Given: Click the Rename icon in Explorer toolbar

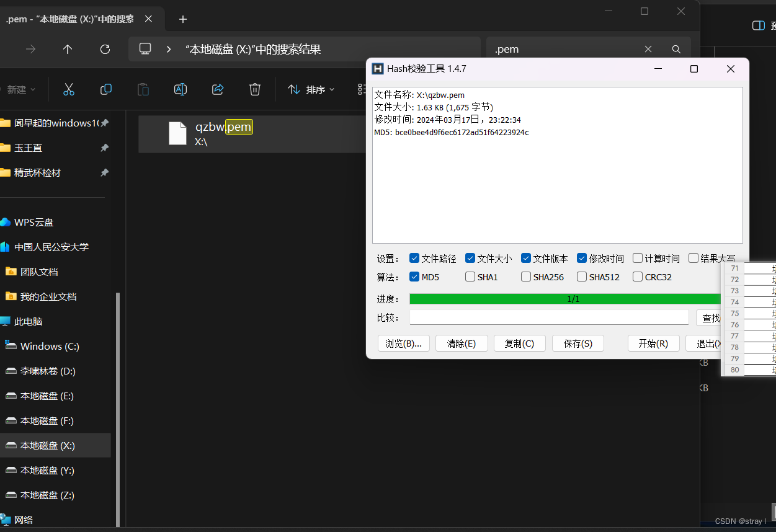Looking at the screenshot, I should 181,90.
